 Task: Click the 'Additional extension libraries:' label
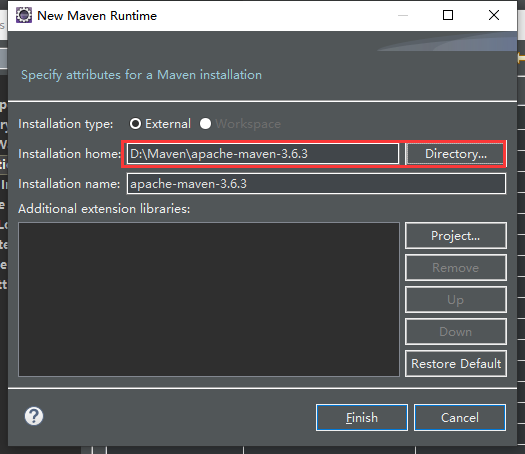point(104,209)
